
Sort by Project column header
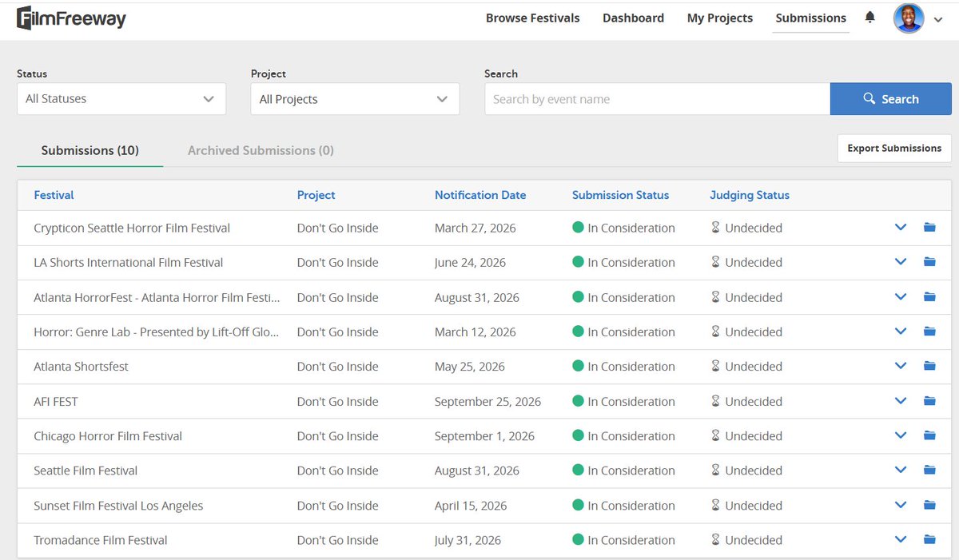pyautogui.click(x=316, y=195)
